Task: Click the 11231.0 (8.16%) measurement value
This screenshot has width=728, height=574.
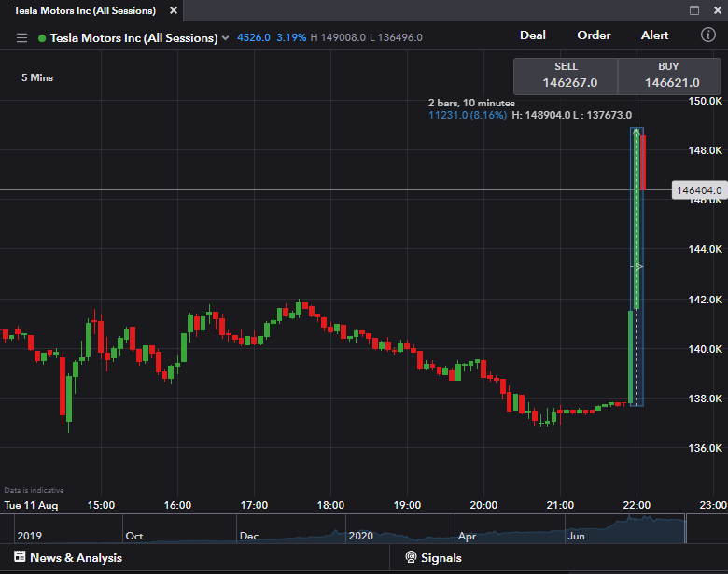Action: [468, 115]
